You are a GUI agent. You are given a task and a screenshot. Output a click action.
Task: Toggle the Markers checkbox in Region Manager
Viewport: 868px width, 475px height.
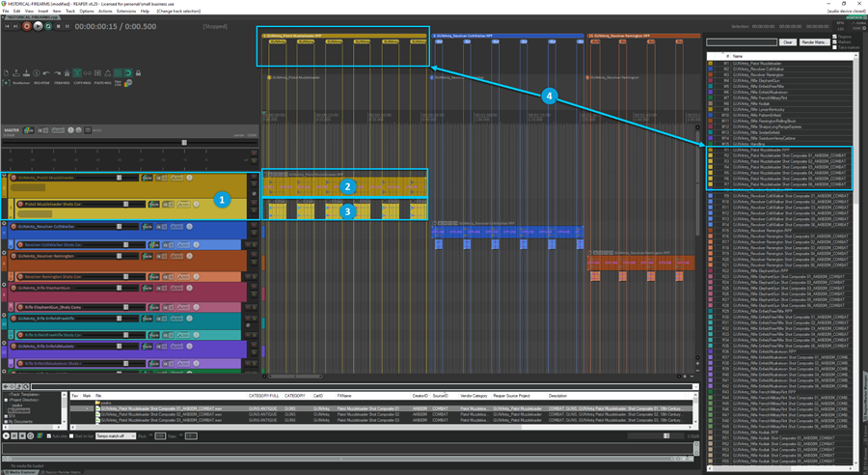tap(834, 42)
